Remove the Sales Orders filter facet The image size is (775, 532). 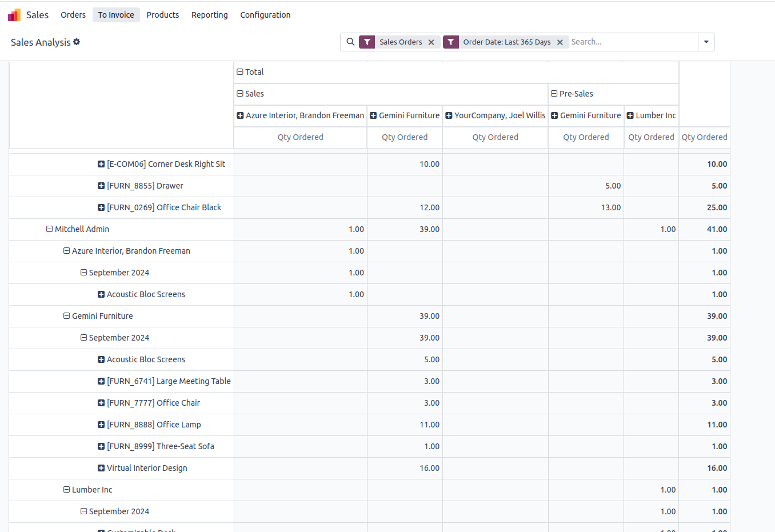pos(432,42)
